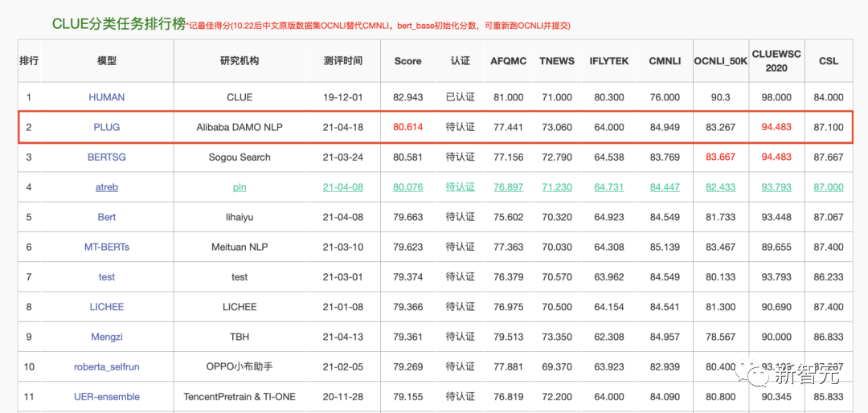Click the 研究机构 column header
The image size is (868, 413).
240,61
